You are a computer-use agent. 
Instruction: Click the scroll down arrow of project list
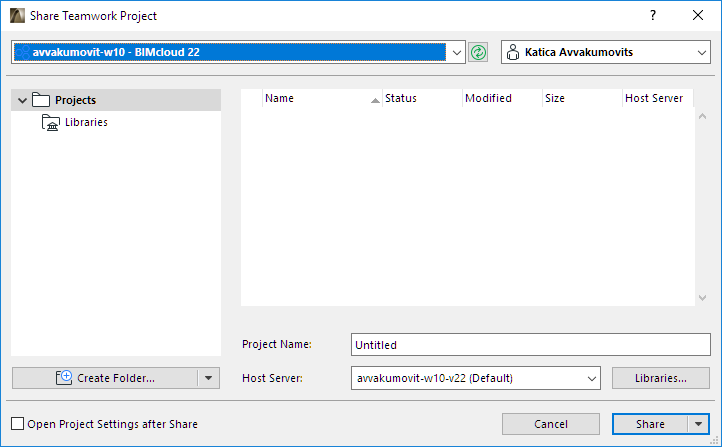tap(702, 298)
